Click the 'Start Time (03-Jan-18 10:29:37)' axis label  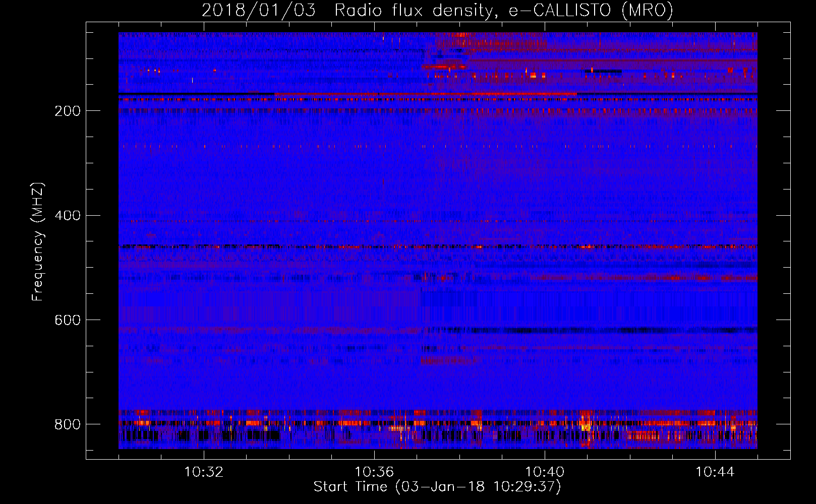coord(437,487)
